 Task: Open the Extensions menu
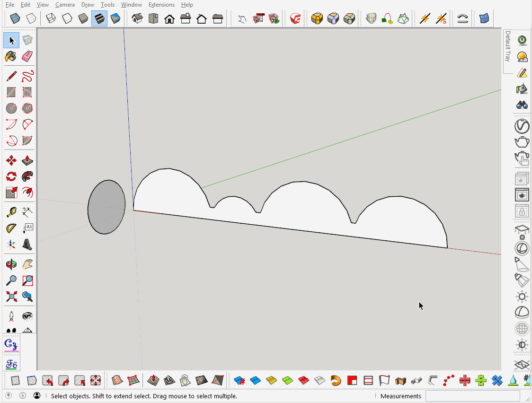pos(161,5)
